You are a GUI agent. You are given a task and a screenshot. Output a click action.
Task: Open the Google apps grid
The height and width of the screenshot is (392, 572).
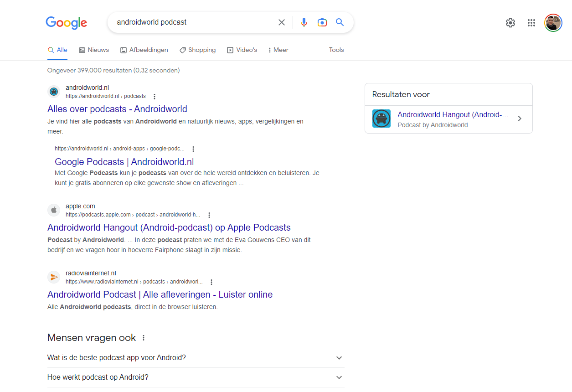[x=531, y=23]
